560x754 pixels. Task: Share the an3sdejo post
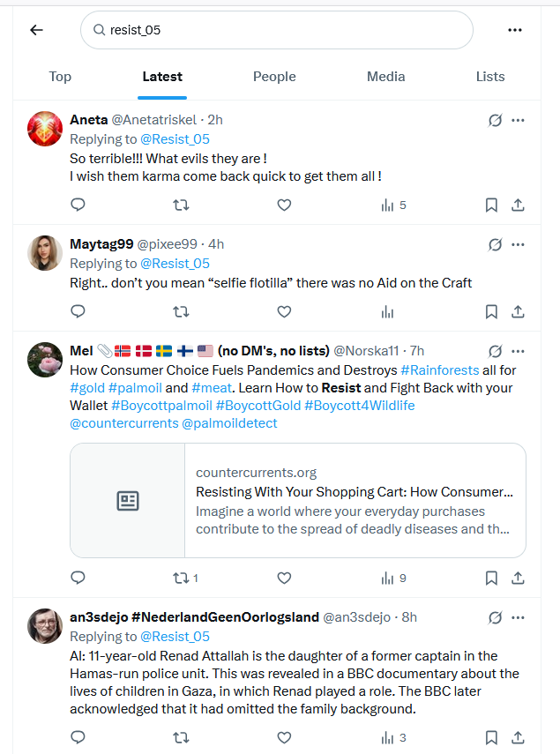(519, 737)
